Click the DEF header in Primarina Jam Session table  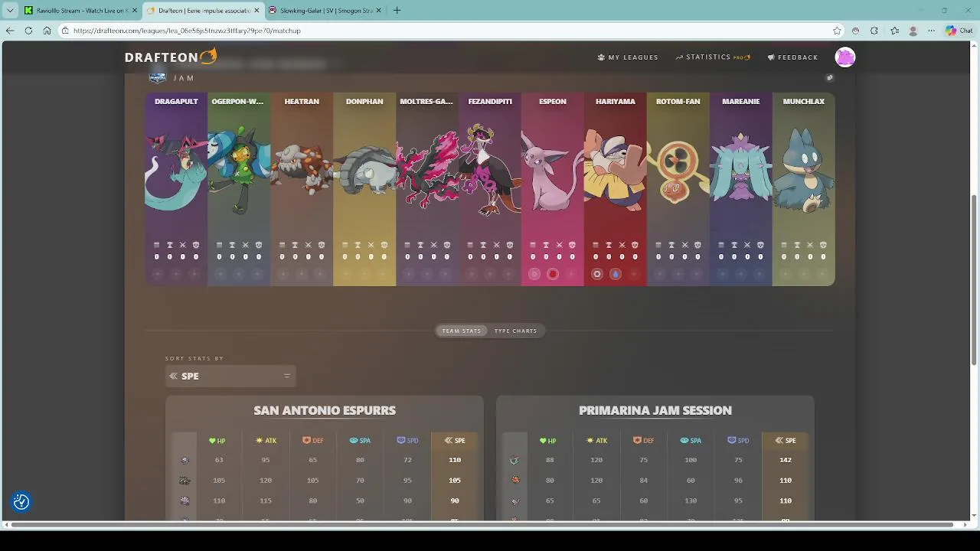coord(643,441)
